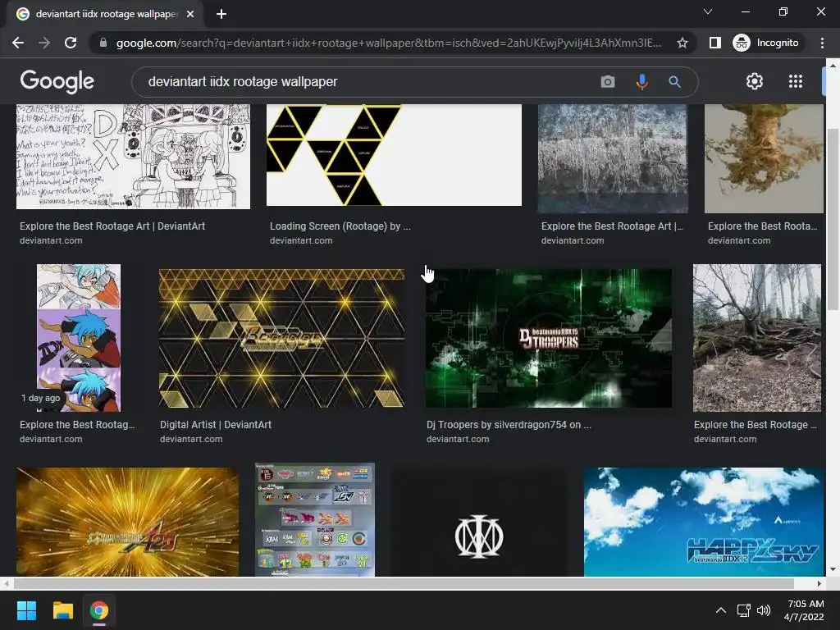The height and width of the screenshot is (630, 840).
Task: Search by image using the camera icon
Action: tap(608, 81)
